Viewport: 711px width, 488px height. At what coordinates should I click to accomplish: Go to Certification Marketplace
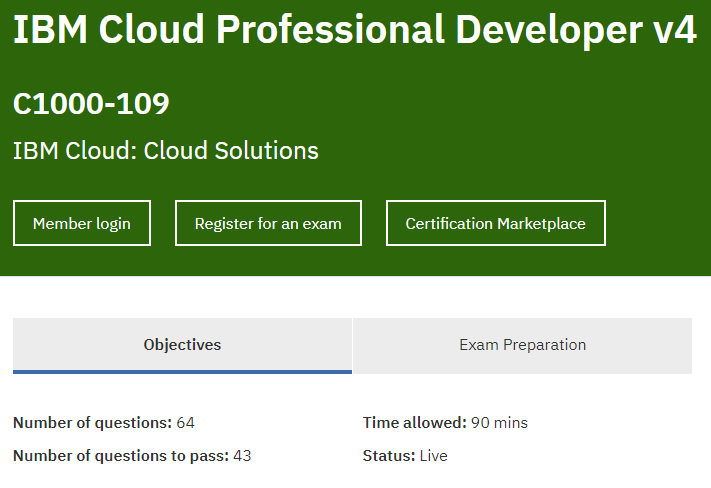coord(496,223)
